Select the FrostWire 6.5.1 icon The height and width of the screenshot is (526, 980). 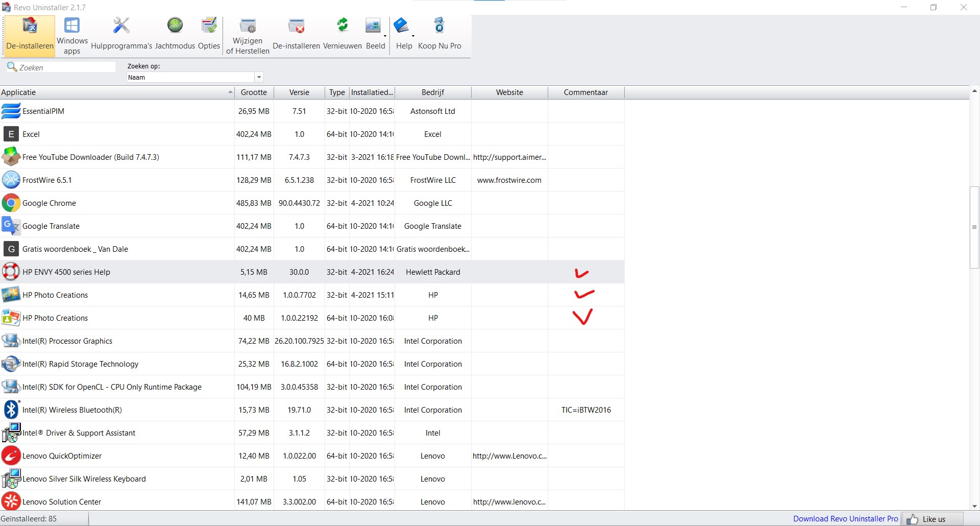pos(11,180)
